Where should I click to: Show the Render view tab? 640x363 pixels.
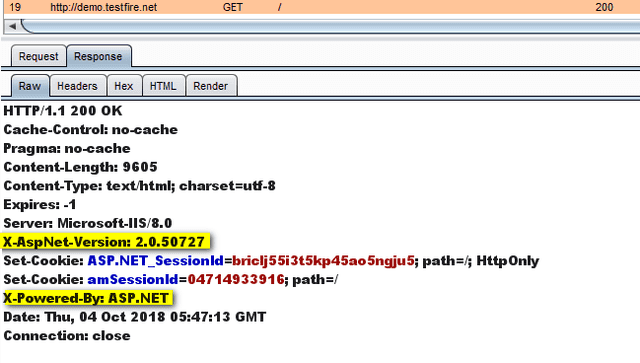tap(211, 86)
